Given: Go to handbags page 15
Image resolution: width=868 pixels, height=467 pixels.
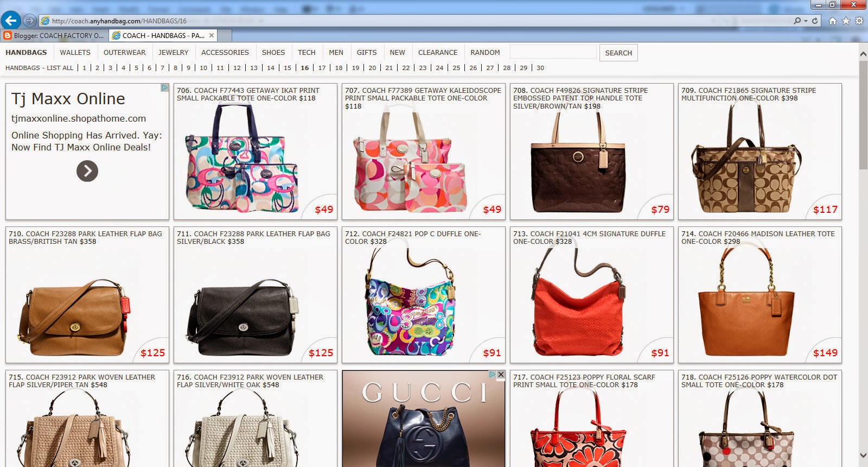Looking at the screenshot, I should pos(287,68).
